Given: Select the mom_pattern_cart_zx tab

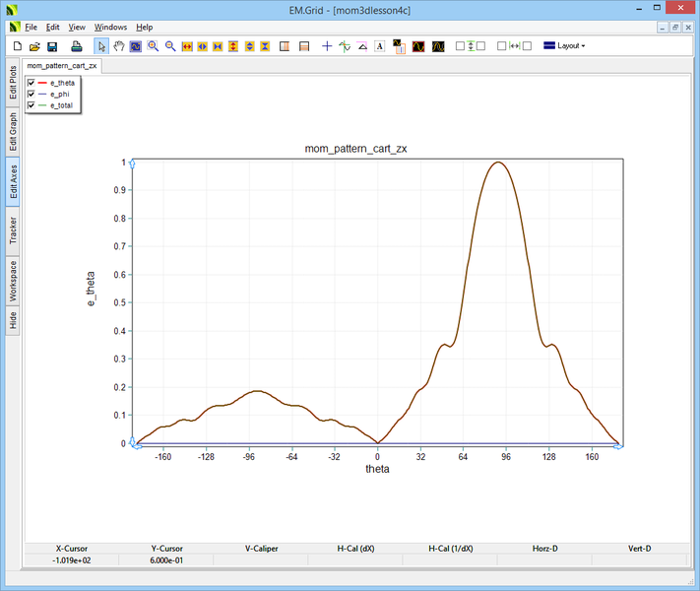Looking at the screenshot, I should tap(62, 65).
